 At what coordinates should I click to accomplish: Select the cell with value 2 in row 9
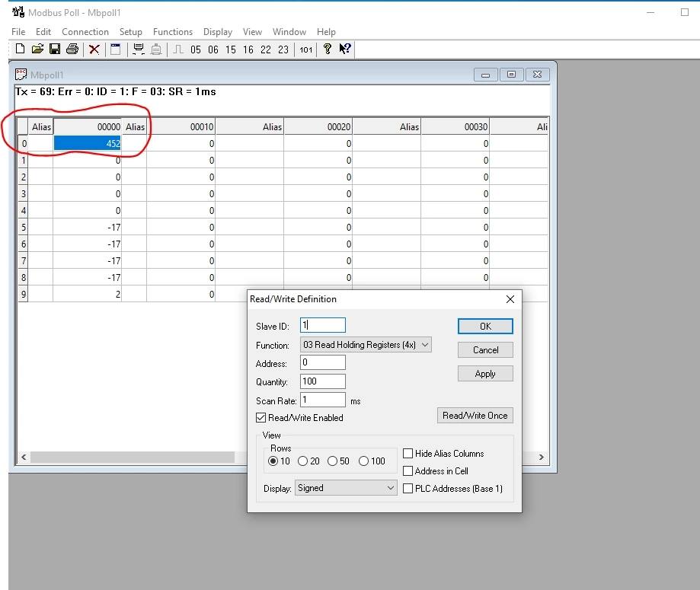coord(87,294)
